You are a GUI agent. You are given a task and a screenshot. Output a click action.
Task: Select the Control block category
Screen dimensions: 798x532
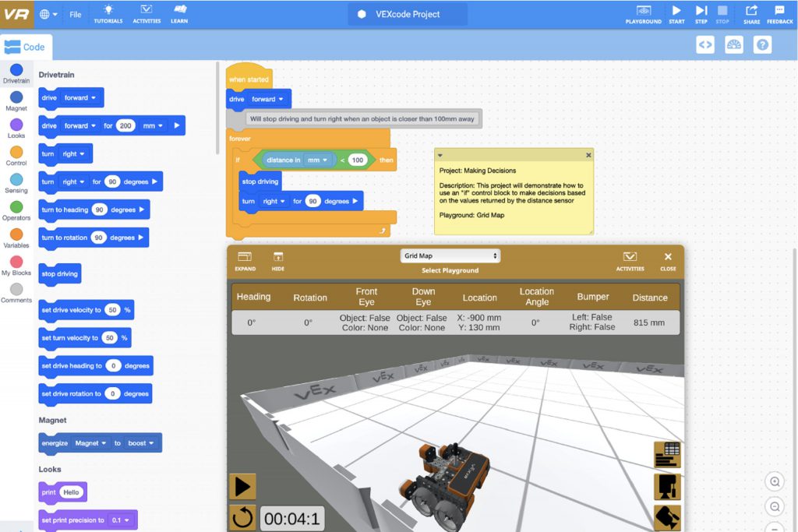pyautogui.click(x=16, y=156)
